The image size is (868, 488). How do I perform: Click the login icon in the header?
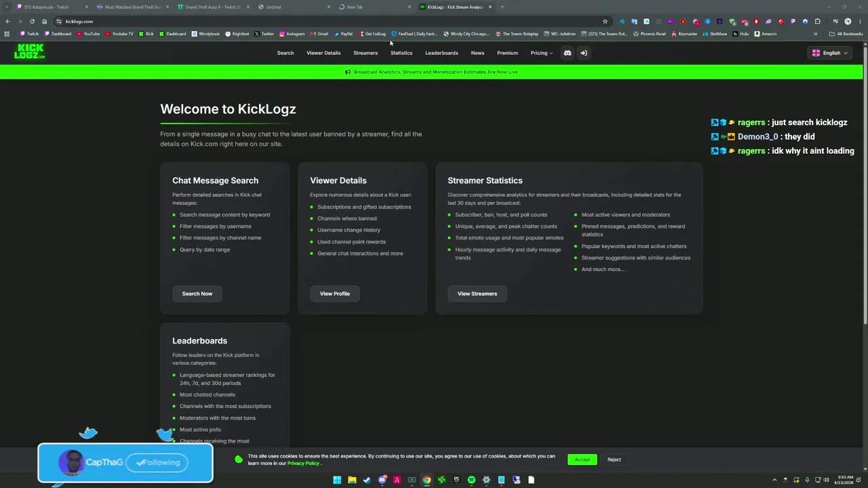tap(583, 53)
